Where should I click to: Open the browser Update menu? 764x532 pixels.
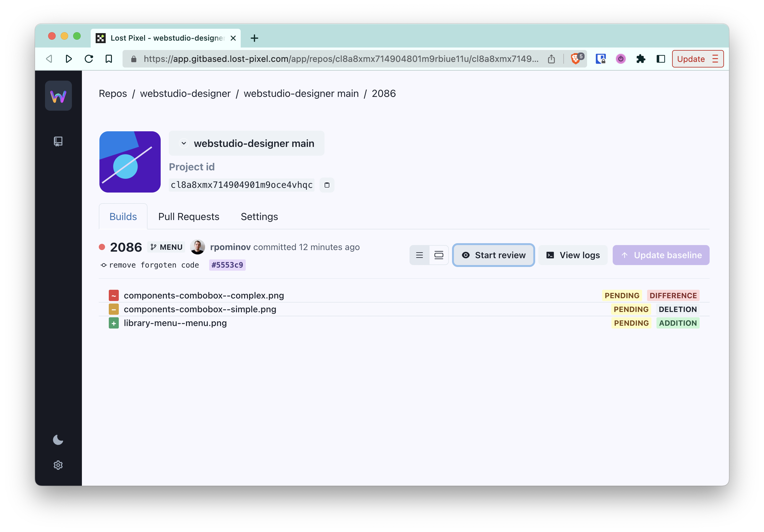pyautogui.click(x=697, y=59)
